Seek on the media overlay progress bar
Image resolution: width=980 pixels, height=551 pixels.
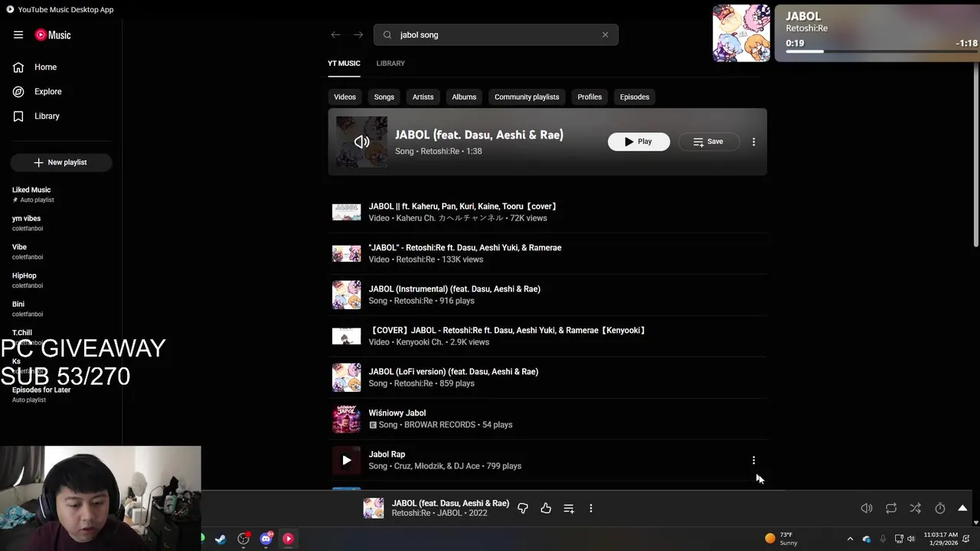[x=882, y=51]
